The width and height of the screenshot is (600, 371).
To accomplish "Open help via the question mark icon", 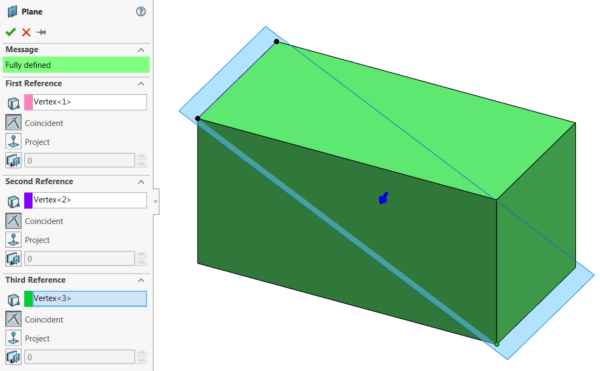I will pyautogui.click(x=141, y=11).
